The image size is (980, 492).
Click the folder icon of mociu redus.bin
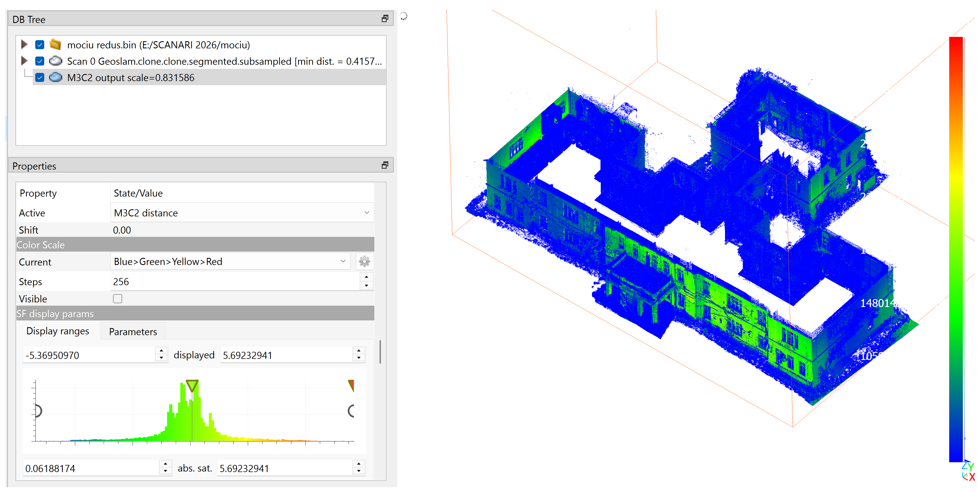click(55, 45)
